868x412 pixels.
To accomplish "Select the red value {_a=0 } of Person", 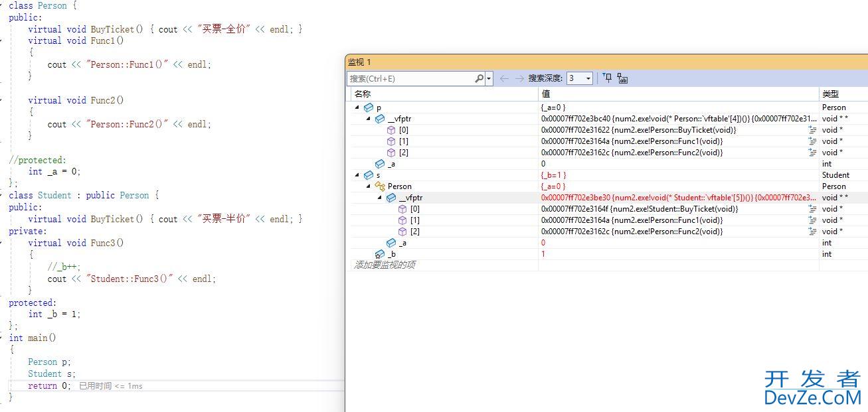I will tap(554, 186).
